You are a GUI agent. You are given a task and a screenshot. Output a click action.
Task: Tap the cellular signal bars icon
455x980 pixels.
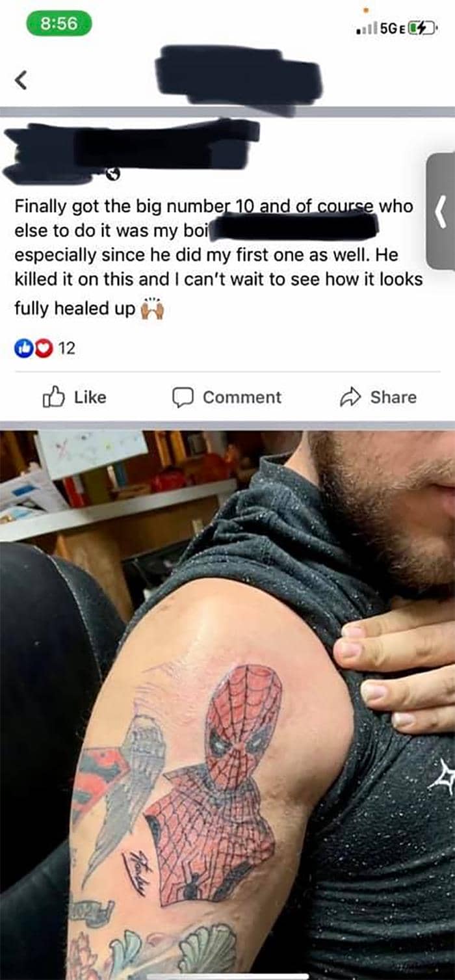point(367,28)
